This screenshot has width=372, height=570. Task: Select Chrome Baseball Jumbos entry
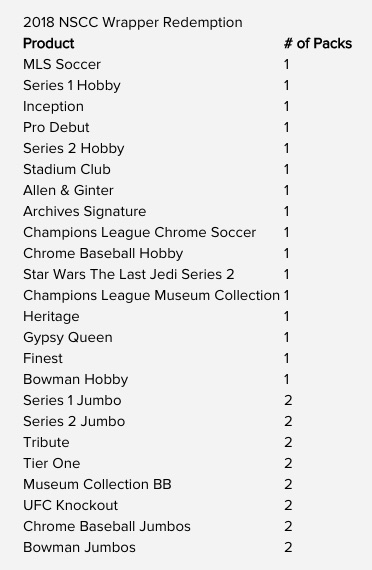click(x=107, y=527)
